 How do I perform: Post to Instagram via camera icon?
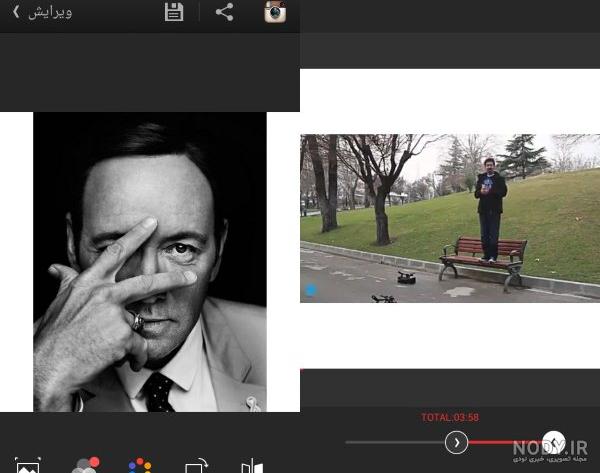click(x=275, y=12)
